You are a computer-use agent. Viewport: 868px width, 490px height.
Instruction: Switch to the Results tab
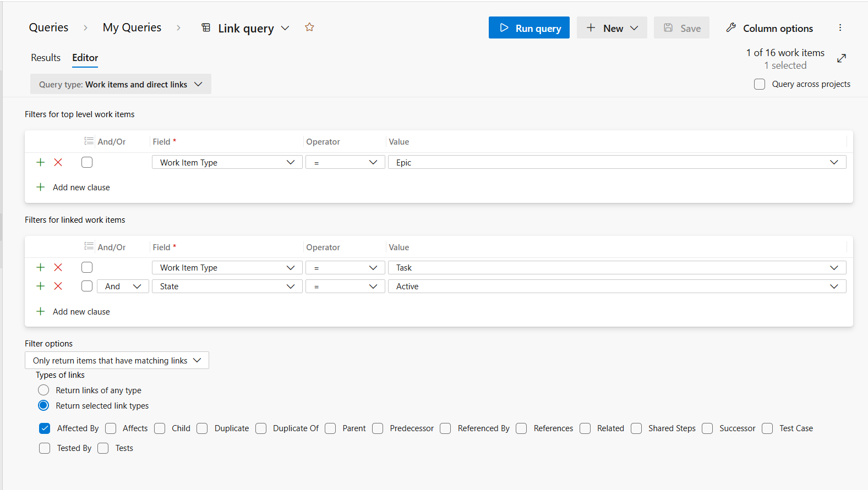point(46,58)
